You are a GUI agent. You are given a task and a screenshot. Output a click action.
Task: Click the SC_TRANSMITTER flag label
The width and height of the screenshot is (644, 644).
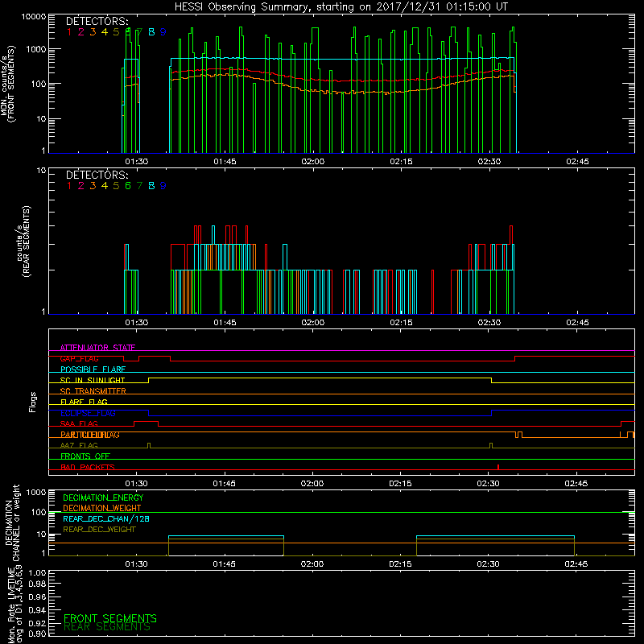(x=93, y=391)
